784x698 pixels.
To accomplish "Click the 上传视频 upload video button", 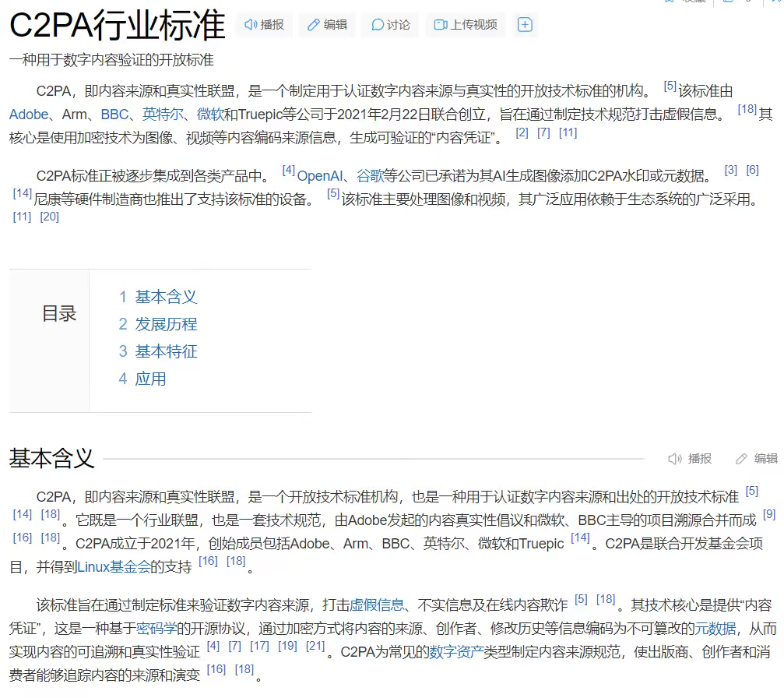I will coord(465,25).
